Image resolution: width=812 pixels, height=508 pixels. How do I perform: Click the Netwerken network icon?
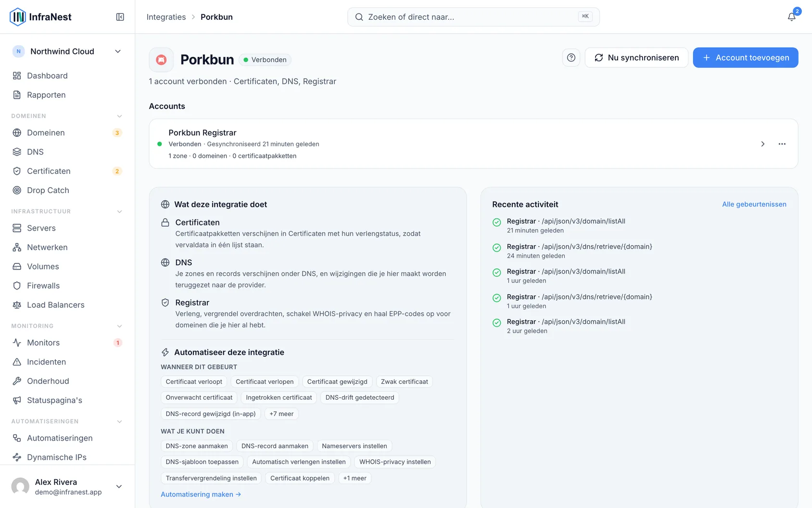(17, 247)
